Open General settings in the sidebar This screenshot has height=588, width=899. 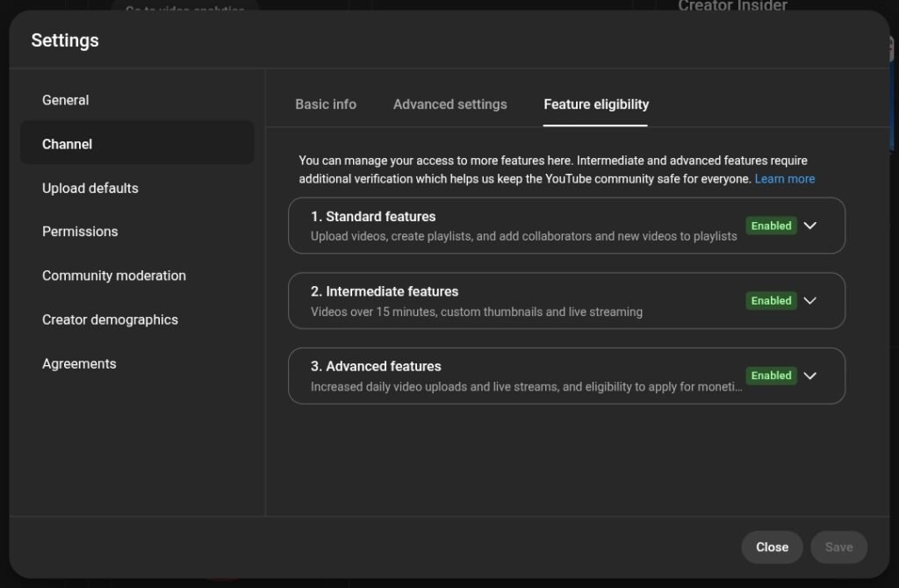(66, 100)
